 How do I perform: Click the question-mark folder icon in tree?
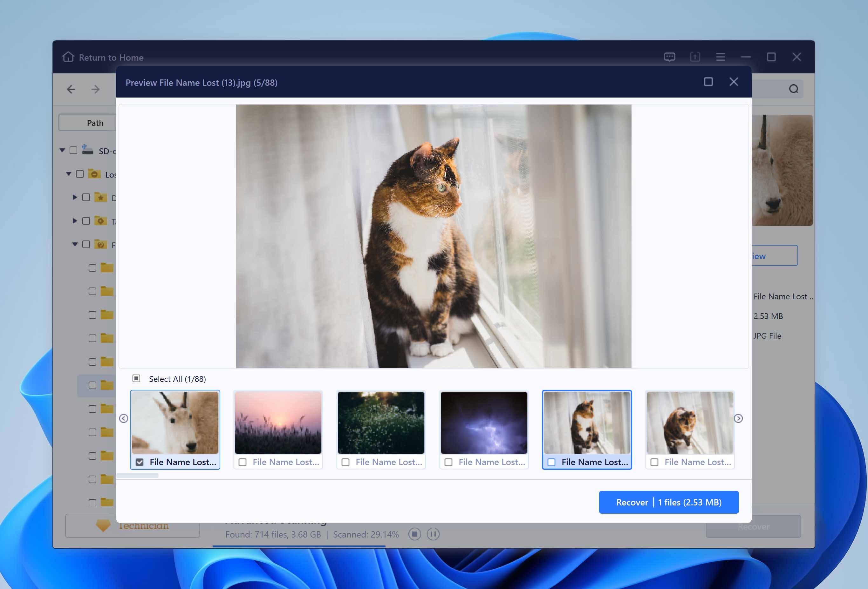(x=100, y=244)
